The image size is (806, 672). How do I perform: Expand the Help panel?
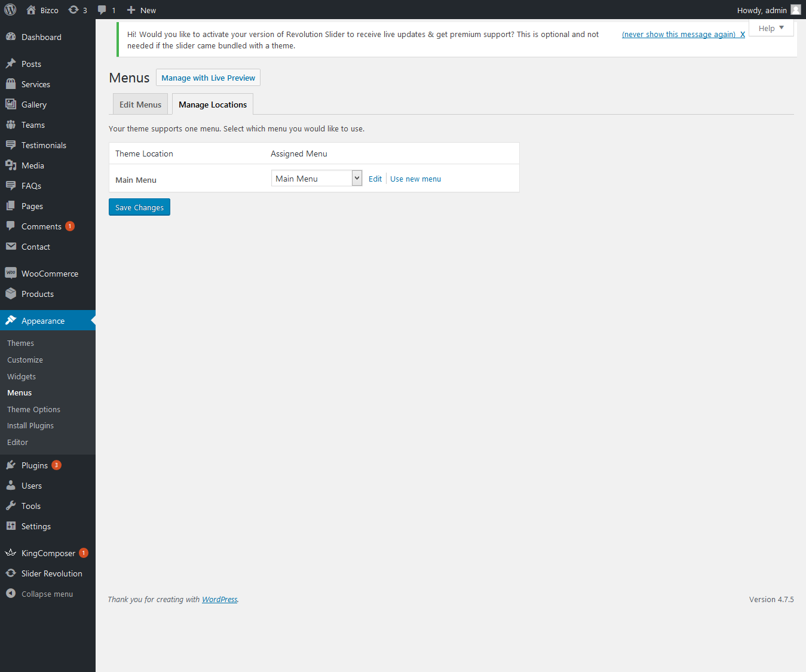point(771,28)
